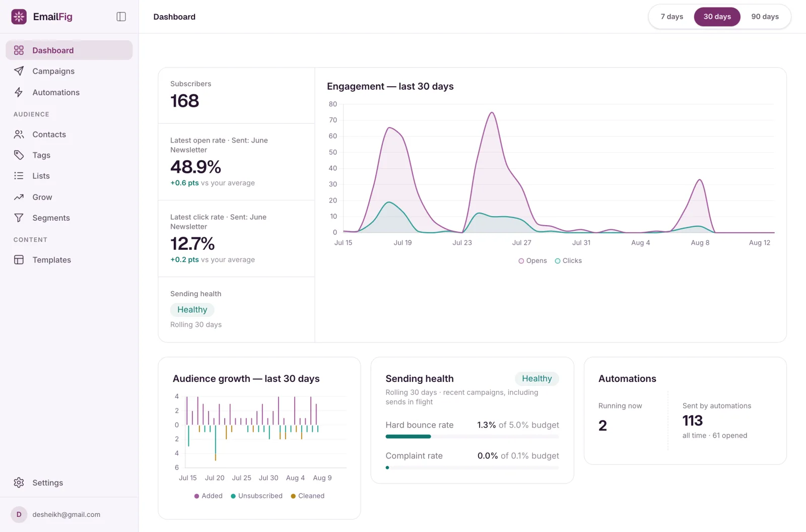Open Segments from the sidebar
This screenshot has width=806, height=532.
[x=69, y=218]
